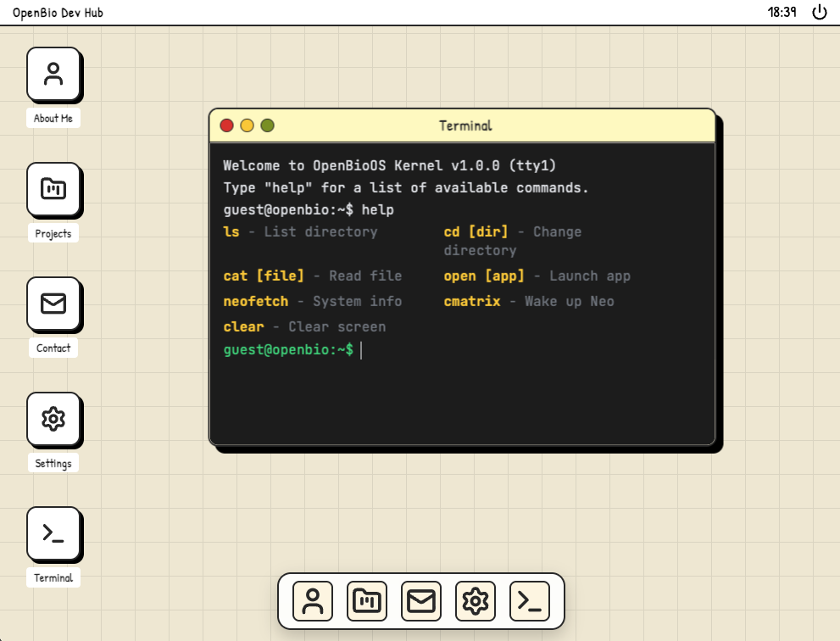Click the cmatrix command text

click(x=471, y=301)
